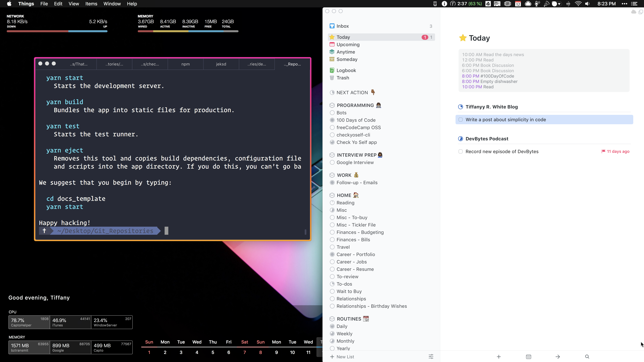
Task: Switch to the ..s/chec... terminal tab
Action: click(150, 64)
